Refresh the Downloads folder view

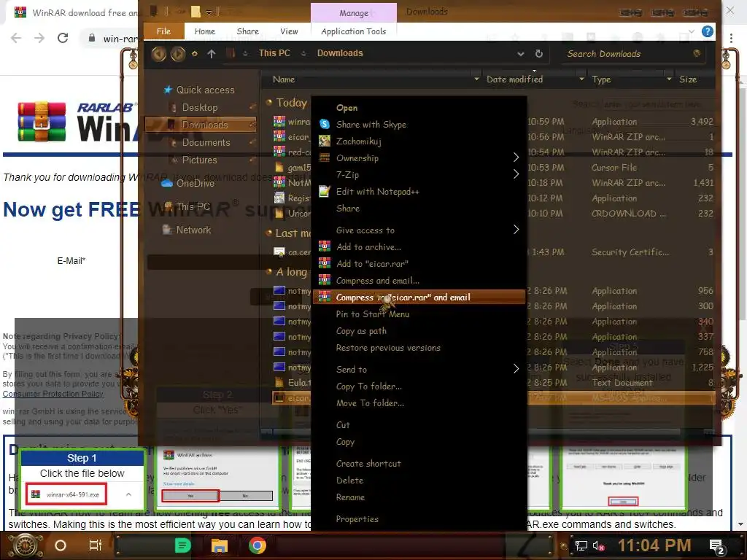point(539,54)
